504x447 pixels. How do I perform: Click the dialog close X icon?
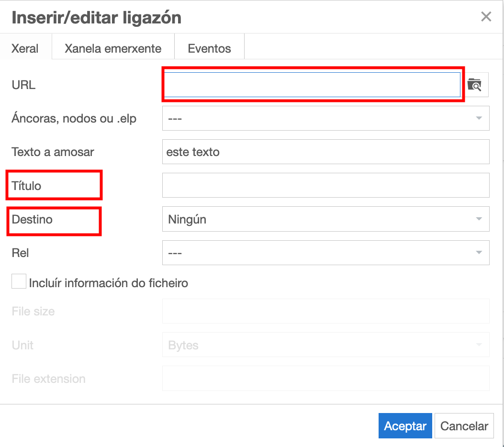pyautogui.click(x=486, y=16)
